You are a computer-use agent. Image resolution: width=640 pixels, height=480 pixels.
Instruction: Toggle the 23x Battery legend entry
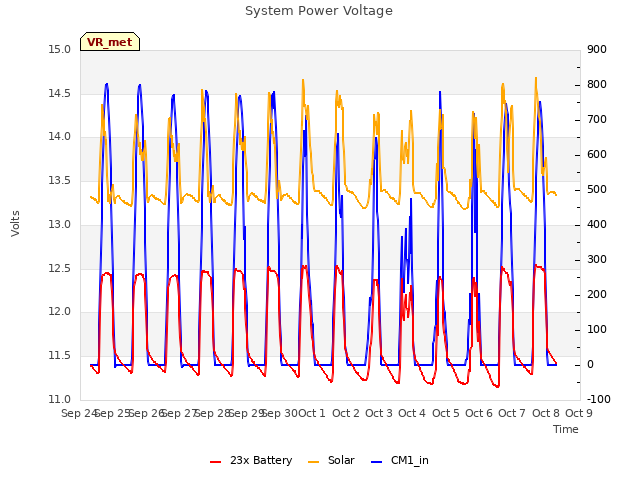251,460
